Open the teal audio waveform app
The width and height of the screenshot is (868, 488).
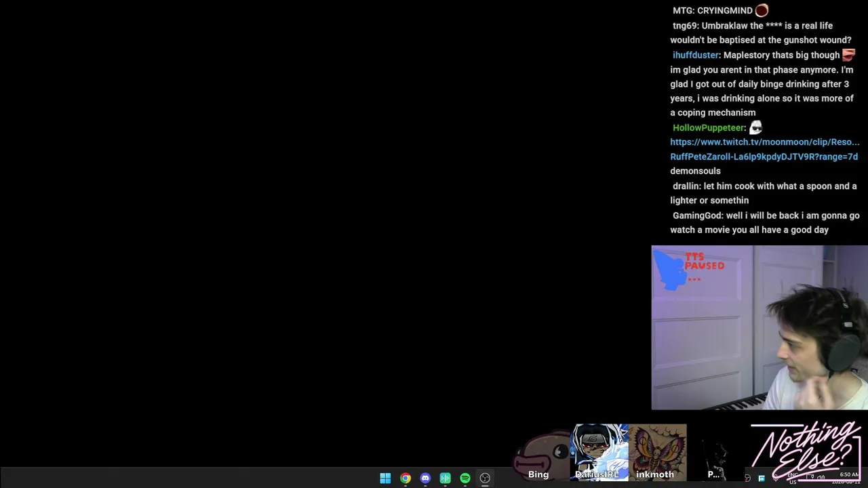click(446, 479)
